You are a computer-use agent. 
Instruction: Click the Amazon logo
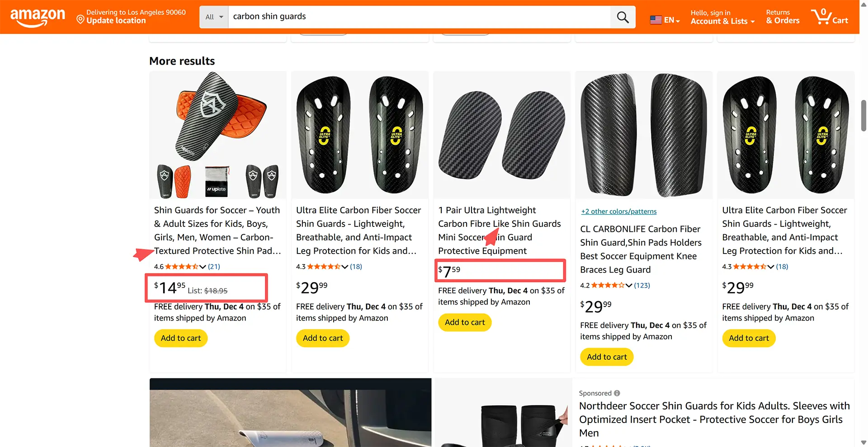point(38,17)
